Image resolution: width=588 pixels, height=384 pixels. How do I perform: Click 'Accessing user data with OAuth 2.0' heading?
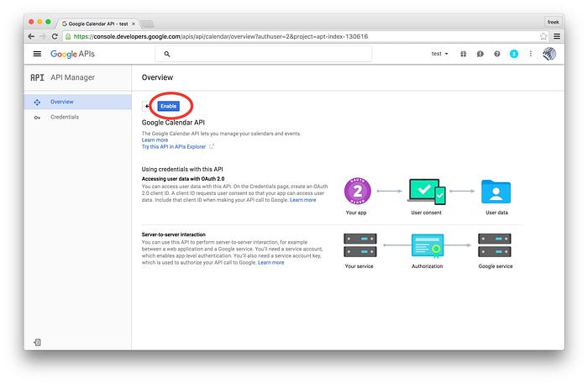point(183,179)
